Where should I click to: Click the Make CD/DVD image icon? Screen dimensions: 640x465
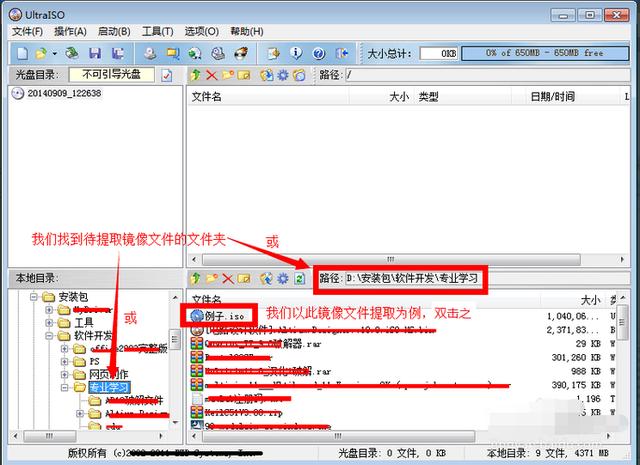tap(150, 53)
